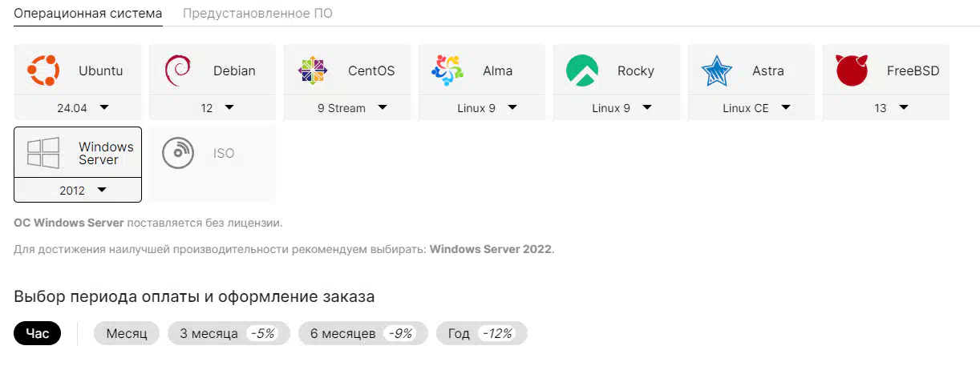The width and height of the screenshot is (980, 366).
Task: Click the Windows Server name label
Action: 106,153
